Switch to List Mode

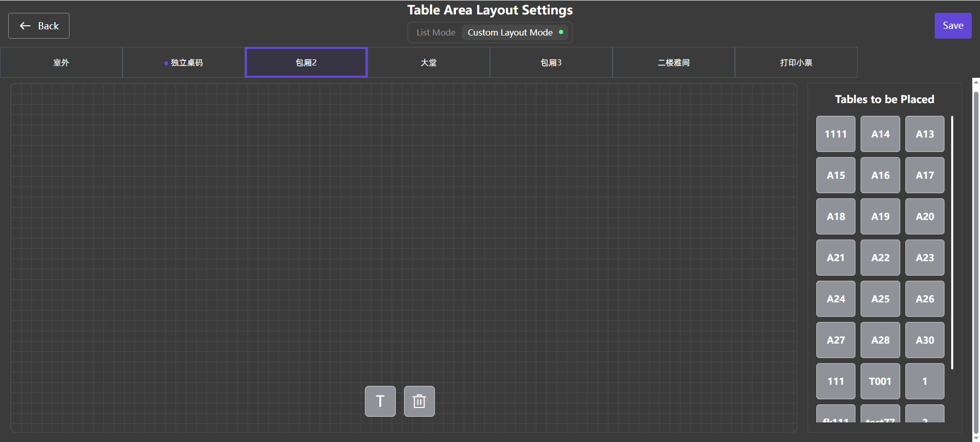[435, 32]
